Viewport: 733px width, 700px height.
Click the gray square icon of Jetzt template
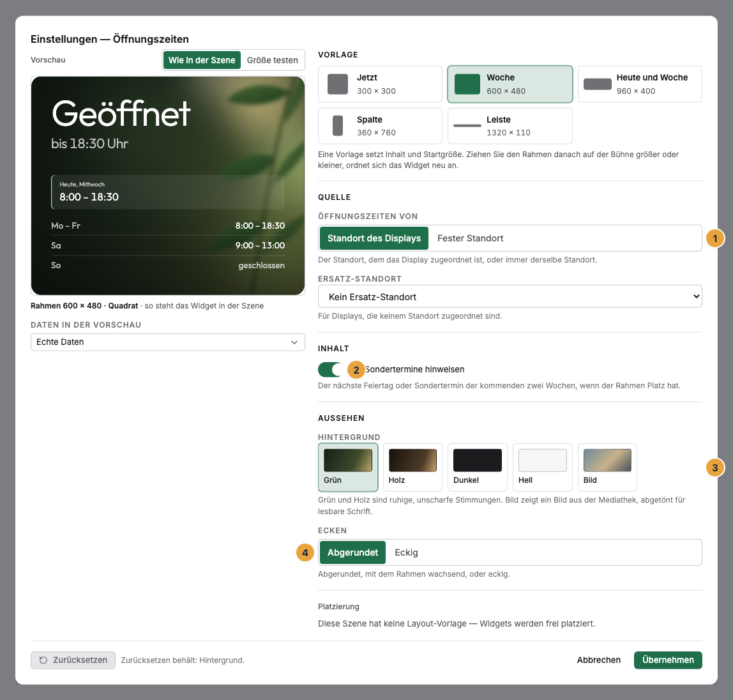pos(338,84)
